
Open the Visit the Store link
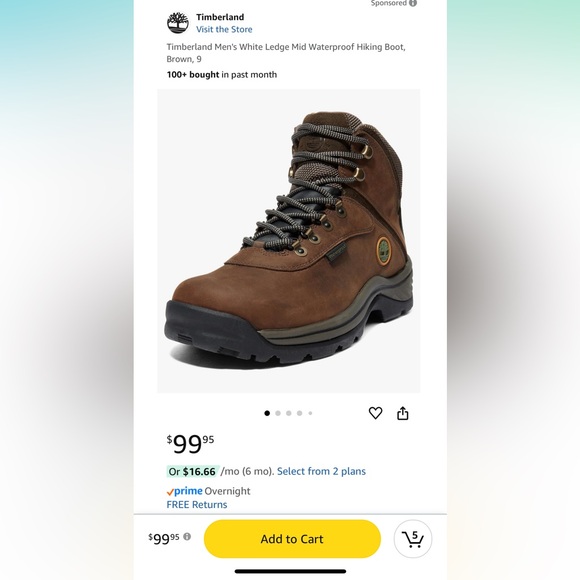coord(224,29)
